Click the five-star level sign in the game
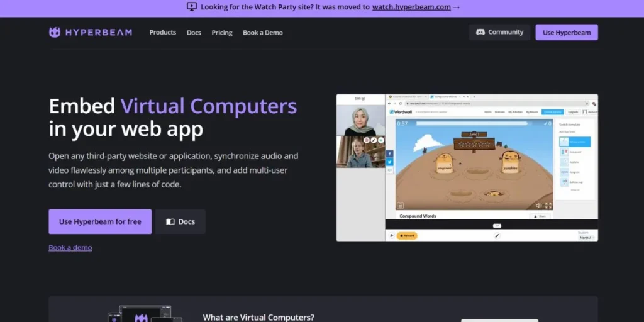 click(x=474, y=144)
